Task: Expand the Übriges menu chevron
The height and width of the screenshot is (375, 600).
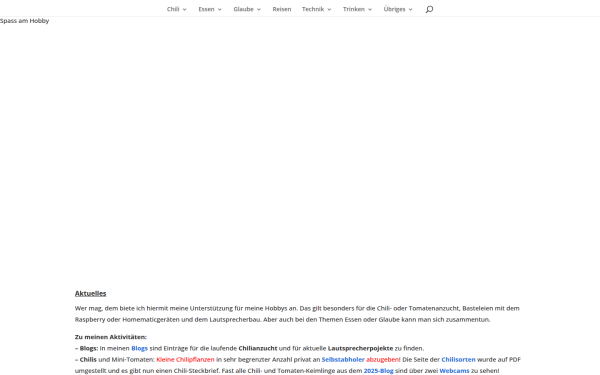Action: tap(411, 10)
